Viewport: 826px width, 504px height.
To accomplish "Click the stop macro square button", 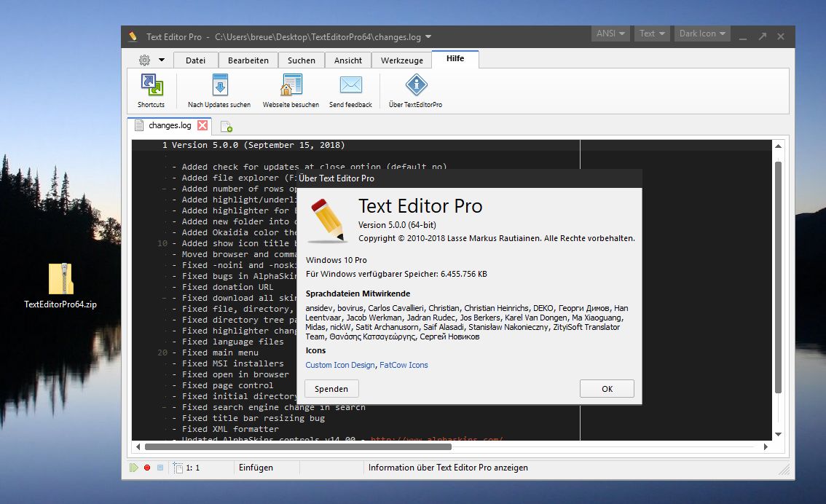I will tap(160, 468).
